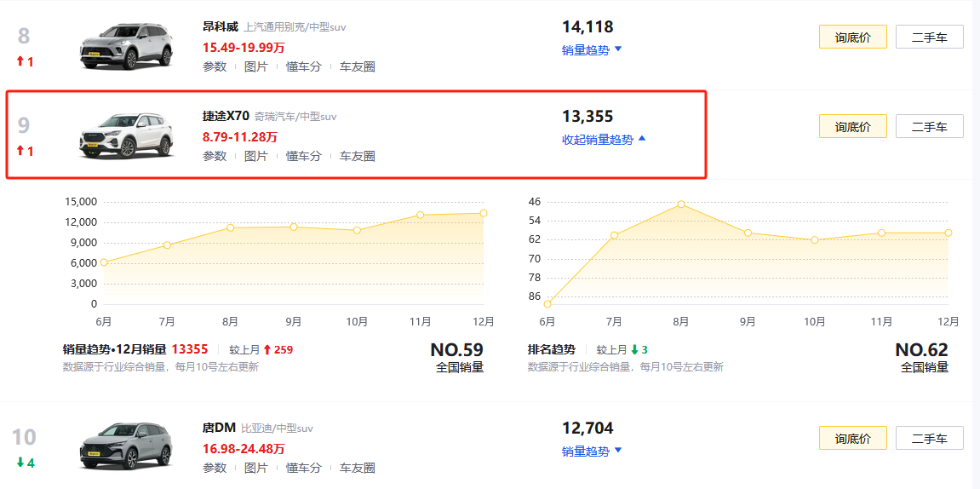Select 9月 data point on ranking chart
980x489 pixels.
[x=748, y=233]
